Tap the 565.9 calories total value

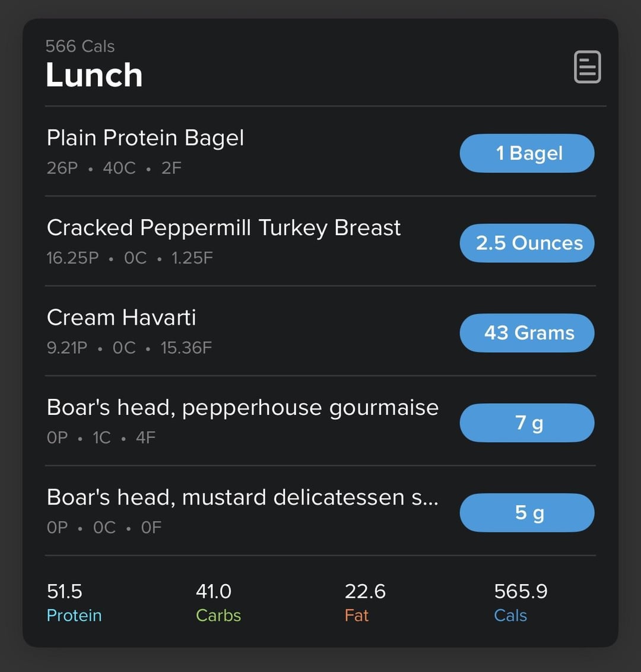(521, 591)
